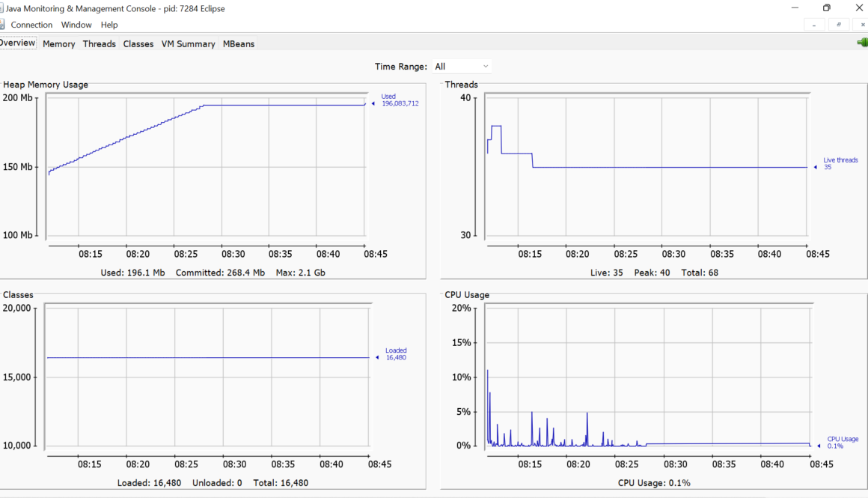Click the Java icon beside Connection menu

[2, 25]
